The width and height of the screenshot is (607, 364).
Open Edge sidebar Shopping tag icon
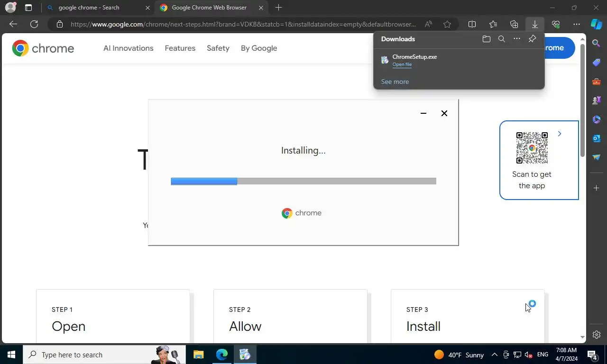click(596, 63)
